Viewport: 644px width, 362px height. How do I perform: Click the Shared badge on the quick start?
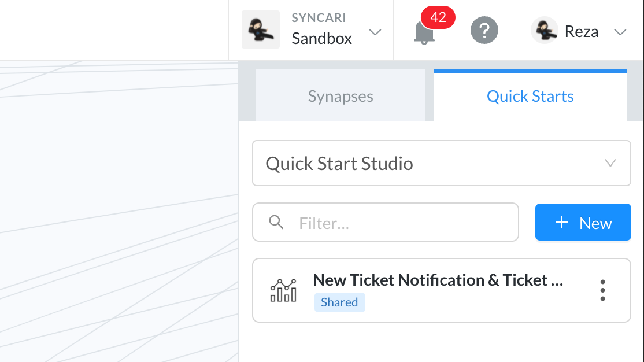(339, 302)
